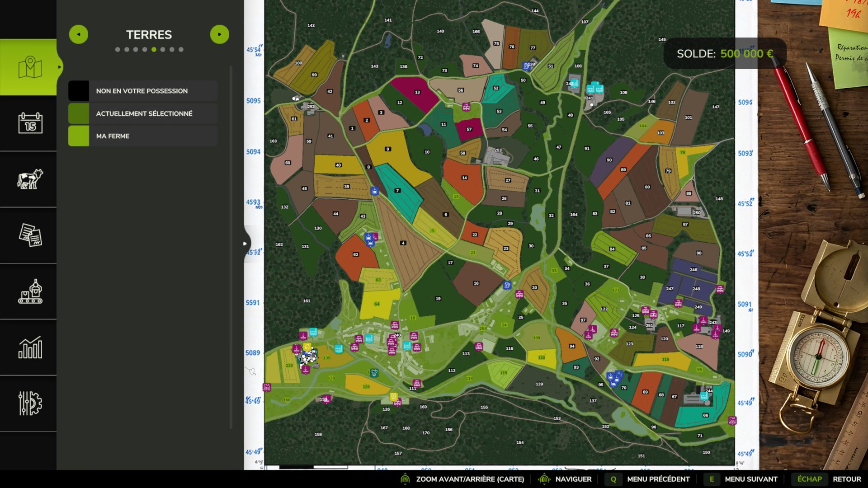Select the first page indicator dot
This screenshot has width=868, height=488.
118,50
